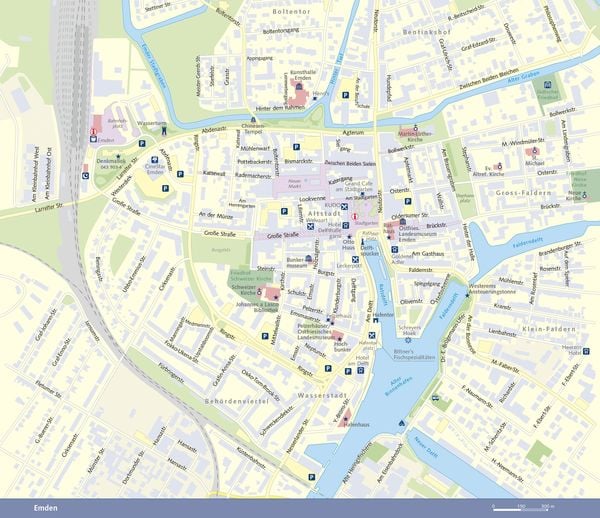Select the museum icon at Ostfries. Landesmuseum
600x518 pixels.
[403, 222]
